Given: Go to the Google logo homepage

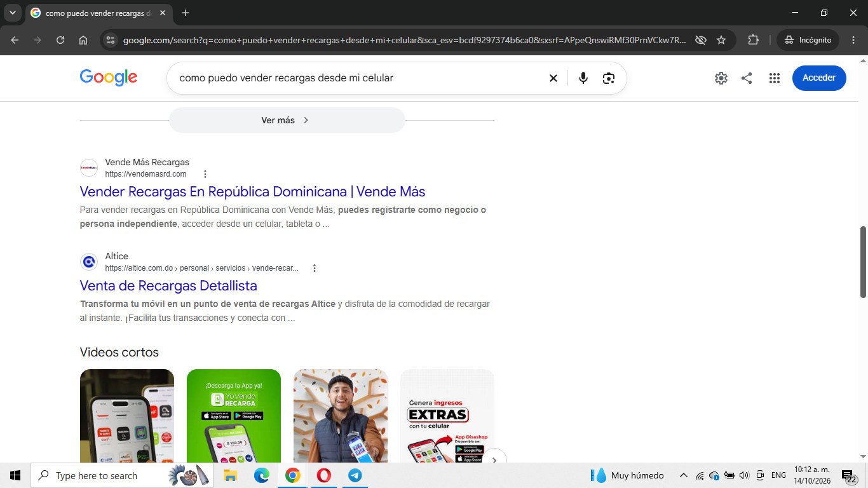Looking at the screenshot, I should [x=109, y=78].
